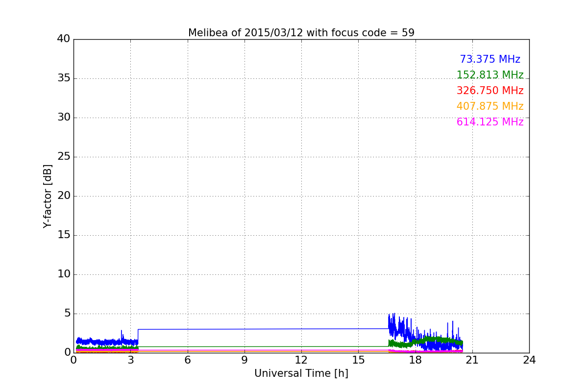This screenshot has height=392, width=588.
Task: Click the x-axis tick value 21
Action: [x=472, y=360]
